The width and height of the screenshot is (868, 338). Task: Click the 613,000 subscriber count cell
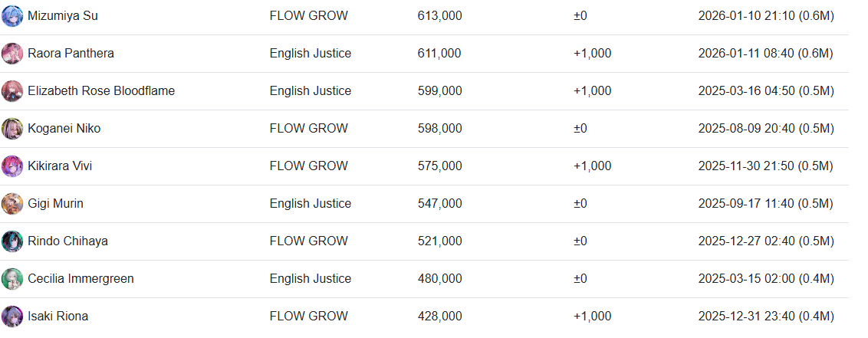[x=439, y=16]
